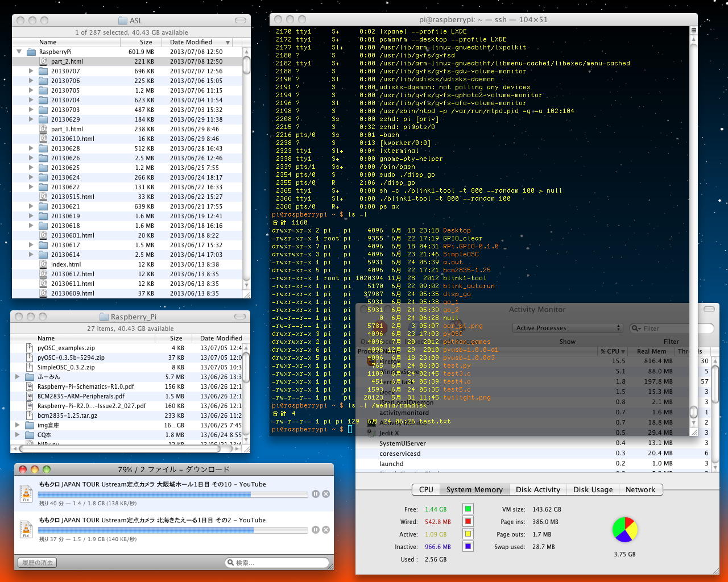Cancel the 北海きたえーる download with X icon
Screen dimensions: 728x582
coord(326,530)
